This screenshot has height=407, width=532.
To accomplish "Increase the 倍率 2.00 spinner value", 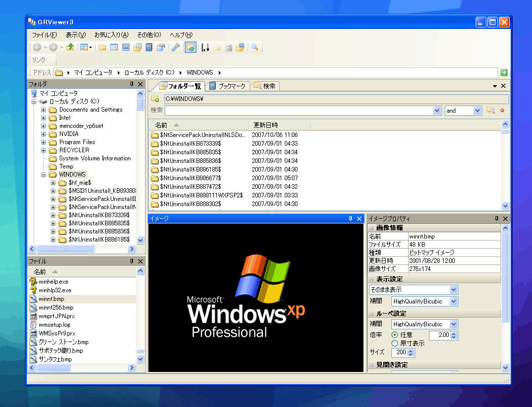I will [454, 333].
